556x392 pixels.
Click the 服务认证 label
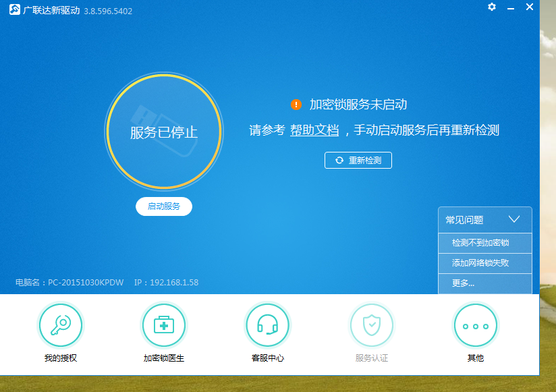tap(372, 358)
